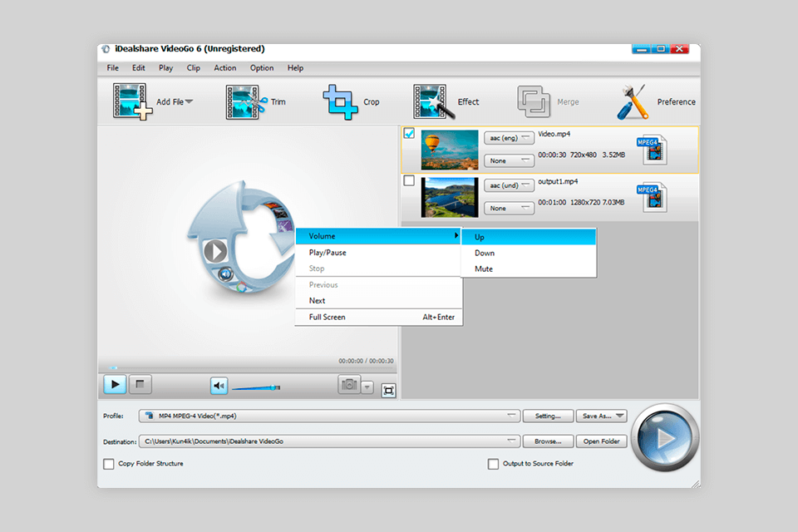Select Up in the Volume submenu
The image size is (798, 532).
click(529, 237)
